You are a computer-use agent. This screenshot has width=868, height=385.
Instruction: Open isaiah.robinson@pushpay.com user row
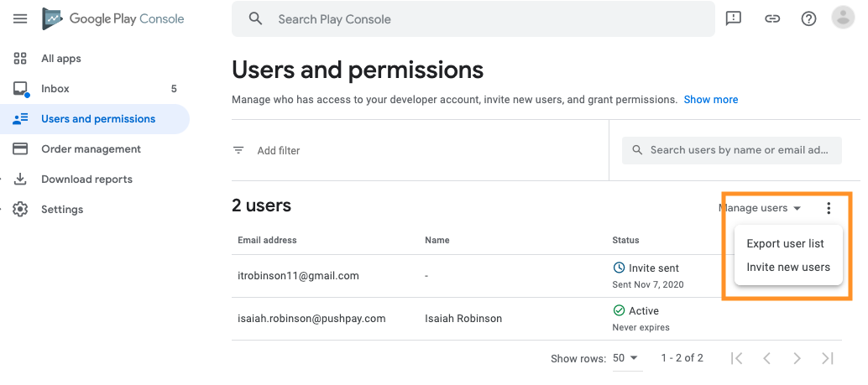click(311, 319)
